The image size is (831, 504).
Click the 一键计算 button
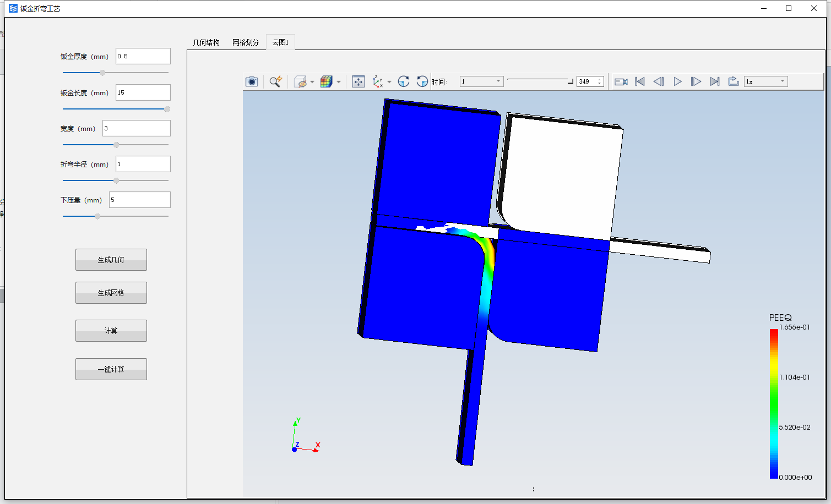click(111, 369)
